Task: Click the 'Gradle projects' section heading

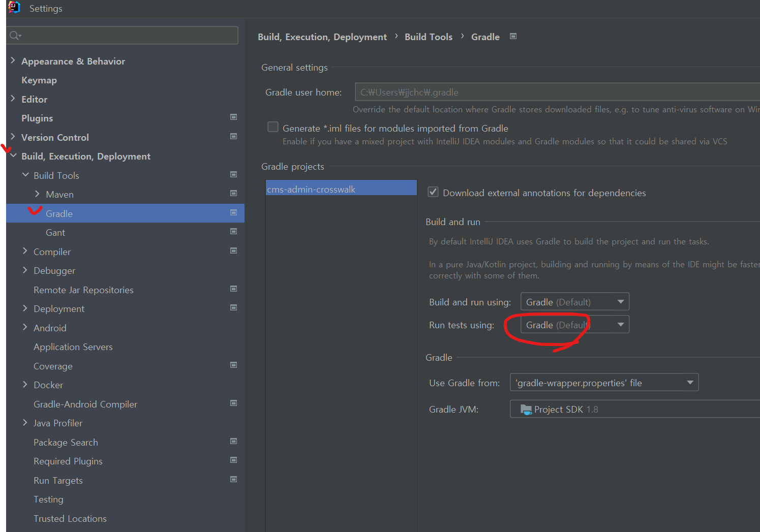Action: click(292, 166)
